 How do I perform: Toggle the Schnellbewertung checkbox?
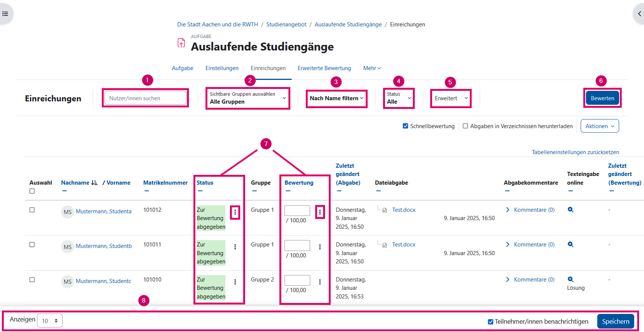(405, 126)
